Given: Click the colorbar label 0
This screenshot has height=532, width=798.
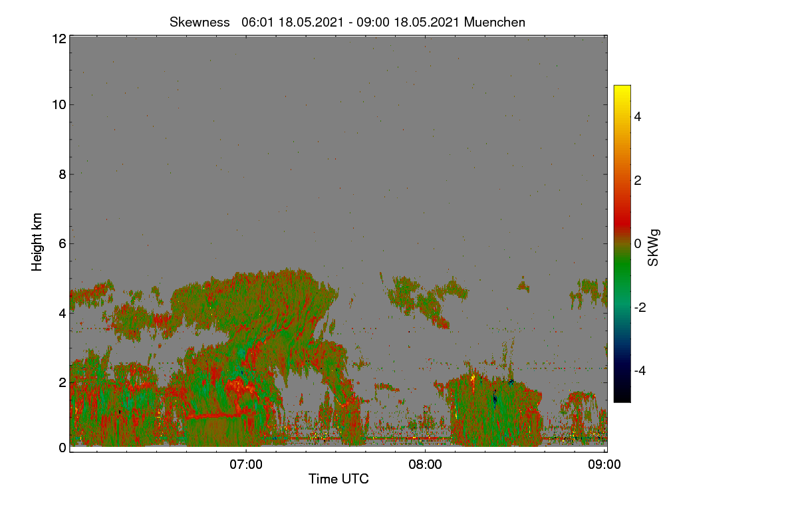Looking at the screenshot, I should (x=638, y=244).
